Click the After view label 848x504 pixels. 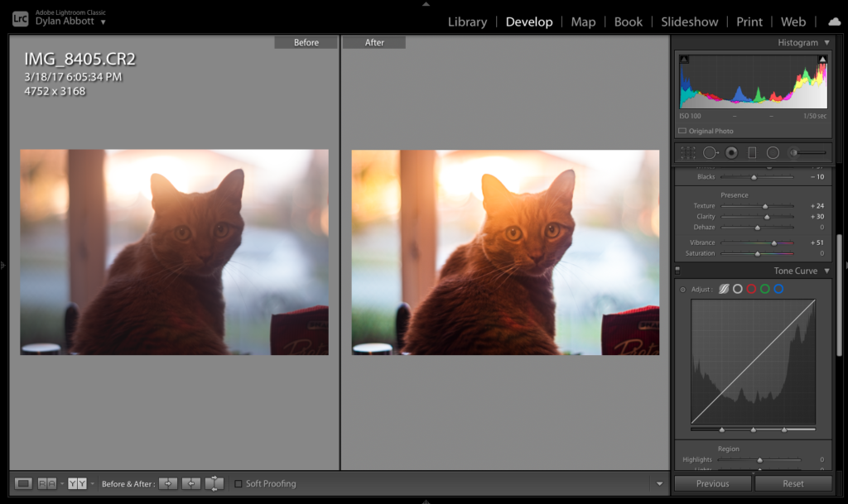click(x=374, y=42)
